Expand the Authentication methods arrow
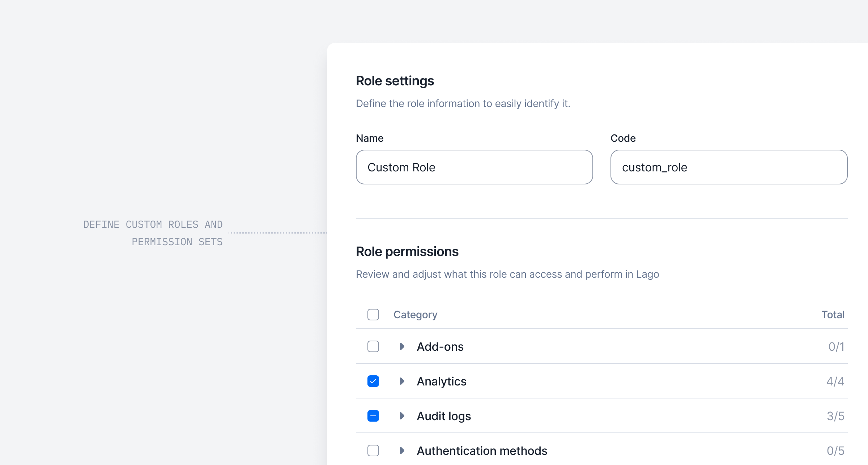The image size is (868, 465). coord(402,451)
